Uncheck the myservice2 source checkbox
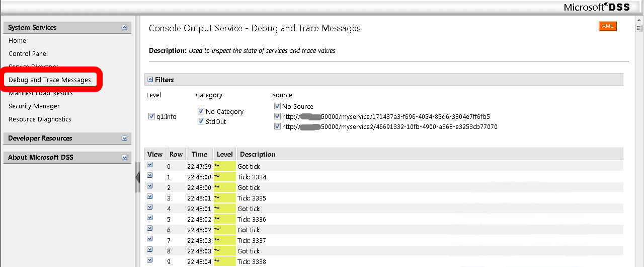 277,126
